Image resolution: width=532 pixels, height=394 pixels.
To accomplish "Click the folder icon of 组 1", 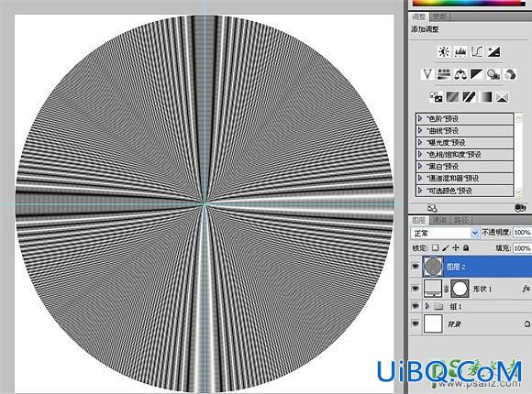I will 438,306.
